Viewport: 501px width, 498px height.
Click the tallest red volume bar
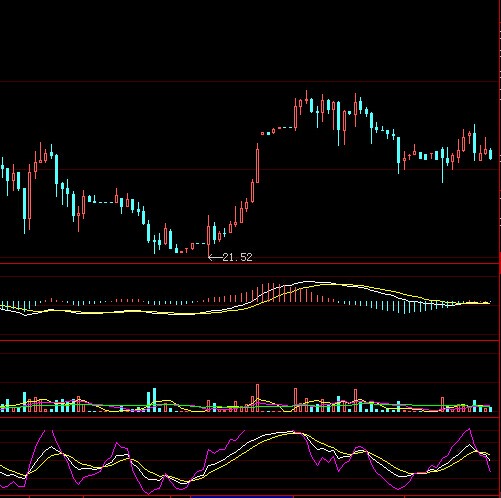(257, 398)
